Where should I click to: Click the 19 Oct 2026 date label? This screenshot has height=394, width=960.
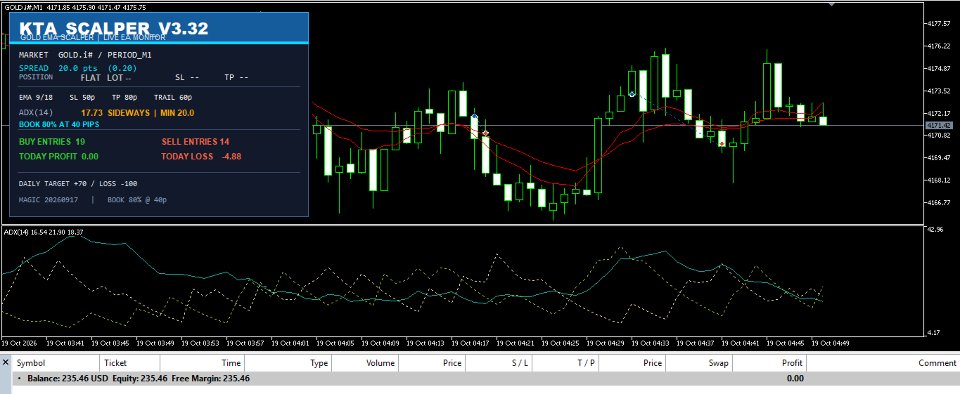click(21, 343)
